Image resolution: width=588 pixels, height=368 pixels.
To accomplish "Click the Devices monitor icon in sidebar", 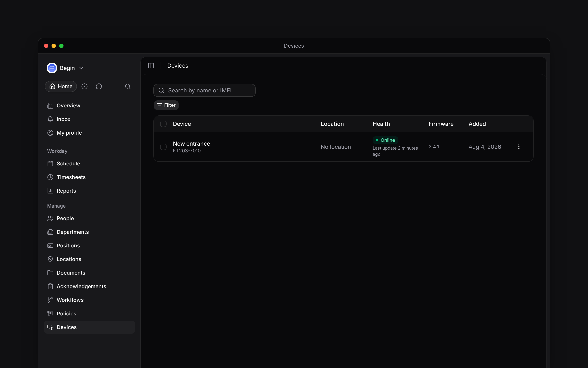I will (50, 327).
